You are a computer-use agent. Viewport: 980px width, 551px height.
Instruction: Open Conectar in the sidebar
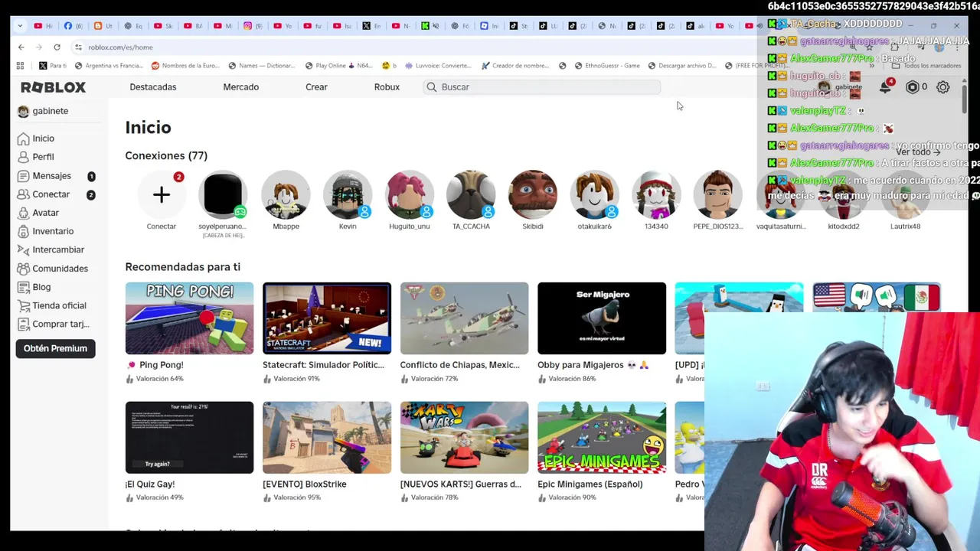(44, 194)
